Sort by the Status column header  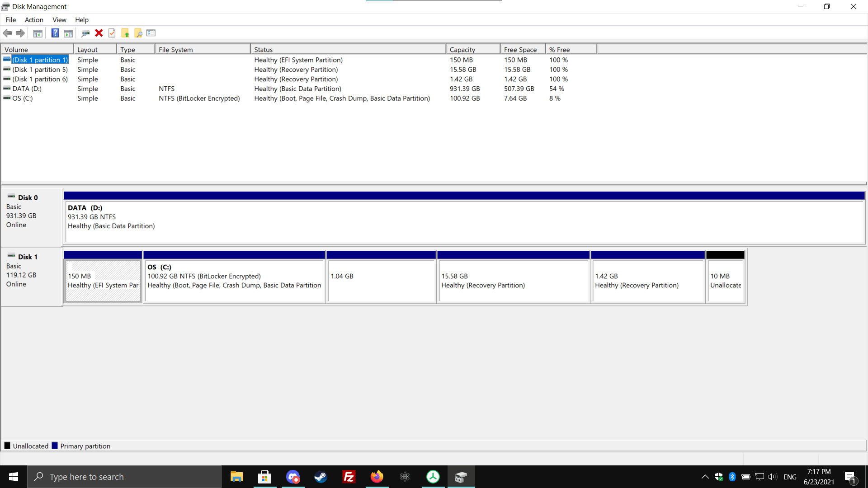click(348, 49)
